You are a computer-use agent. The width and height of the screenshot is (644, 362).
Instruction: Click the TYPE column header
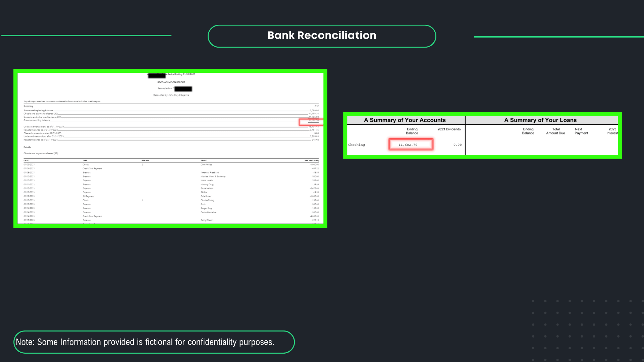pyautogui.click(x=85, y=161)
